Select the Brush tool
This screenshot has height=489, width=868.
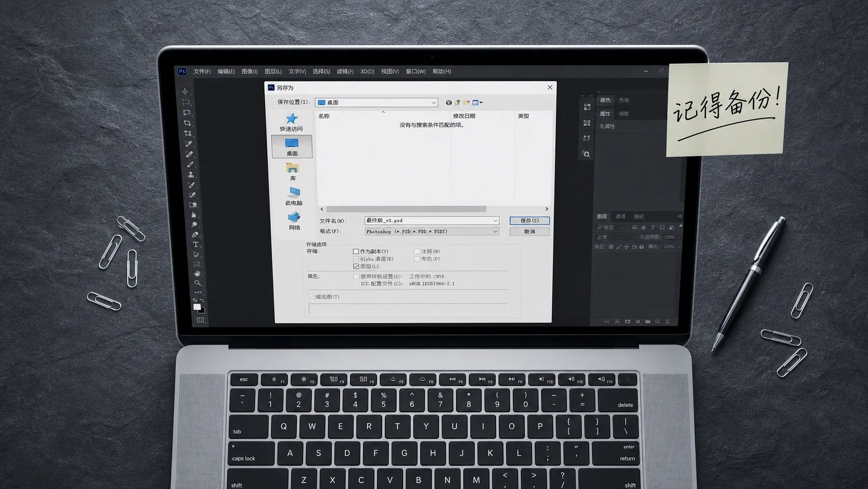190,164
